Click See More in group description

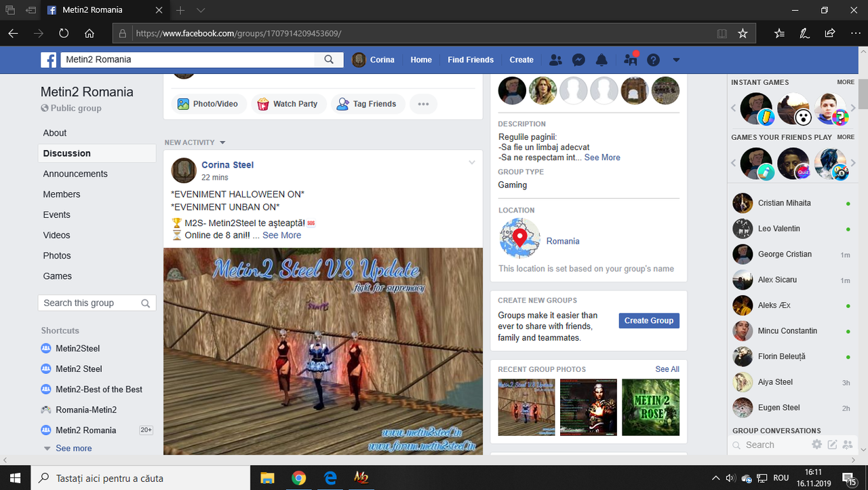[x=602, y=157]
